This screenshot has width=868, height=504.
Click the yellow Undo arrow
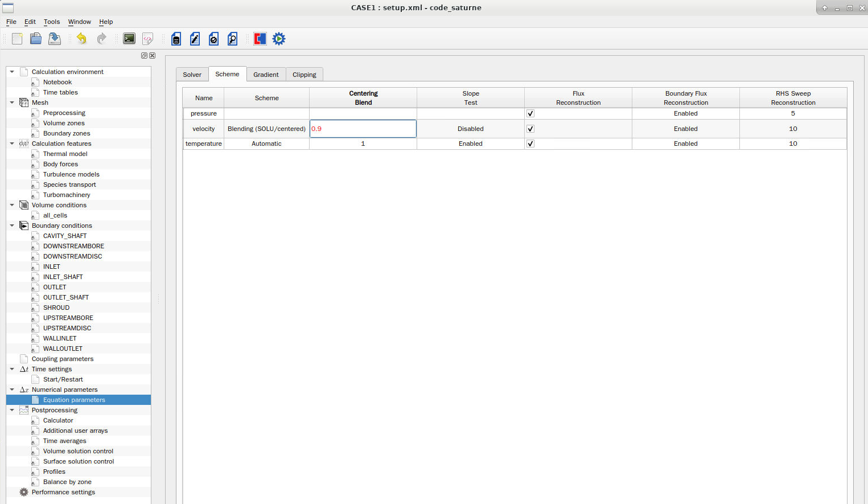click(82, 39)
